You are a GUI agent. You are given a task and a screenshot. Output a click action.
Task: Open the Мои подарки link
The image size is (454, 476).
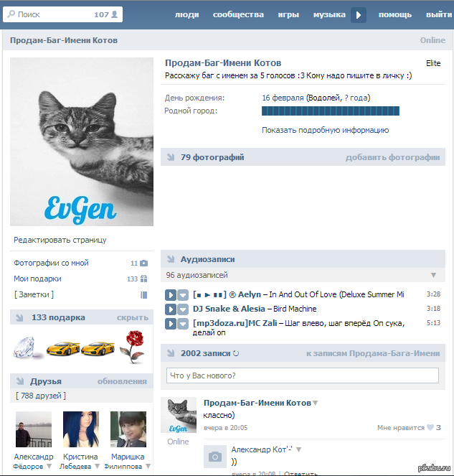(x=37, y=279)
